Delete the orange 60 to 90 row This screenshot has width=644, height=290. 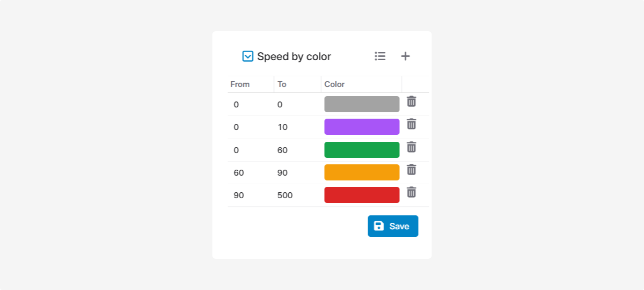tap(412, 170)
